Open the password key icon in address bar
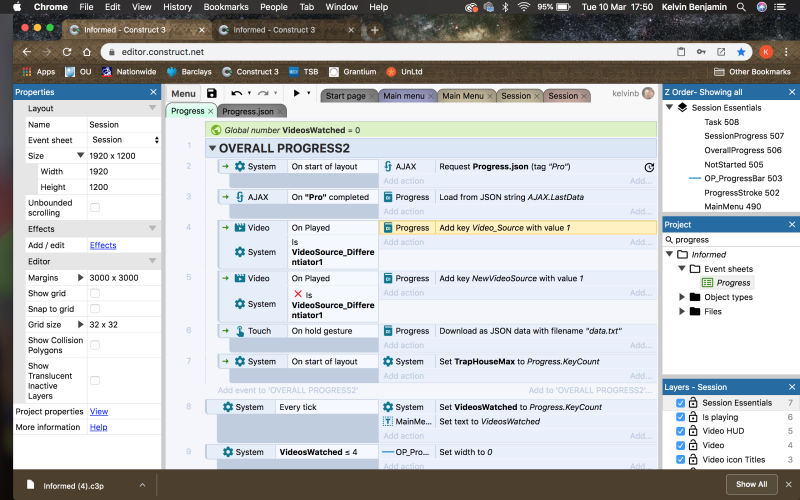The height and width of the screenshot is (500, 800). pyautogui.click(x=701, y=52)
